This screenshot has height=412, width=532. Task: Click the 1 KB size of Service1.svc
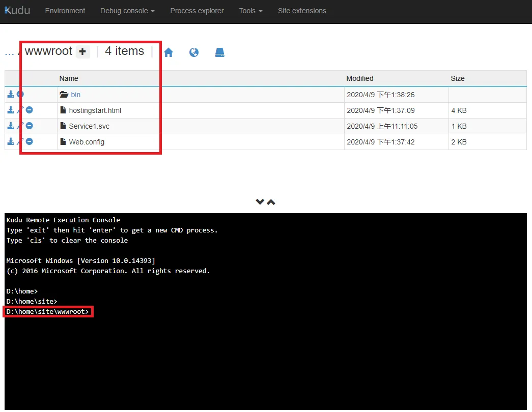[459, 126]
